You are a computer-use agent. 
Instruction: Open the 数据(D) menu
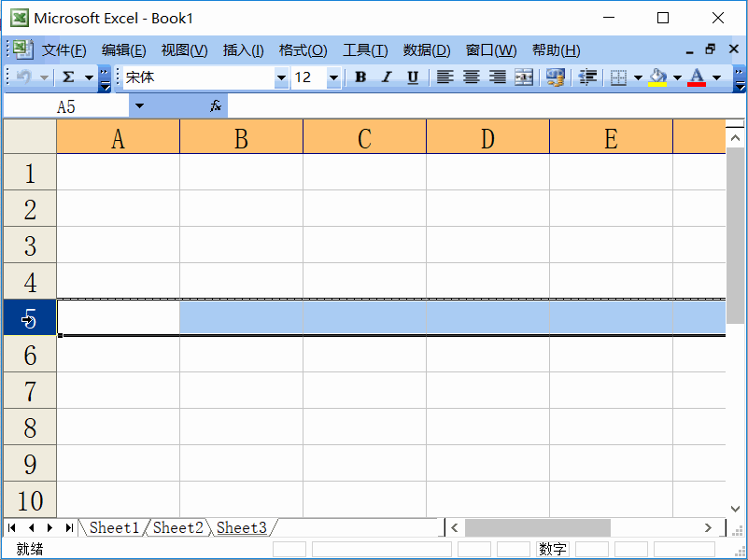click(427, 50)
